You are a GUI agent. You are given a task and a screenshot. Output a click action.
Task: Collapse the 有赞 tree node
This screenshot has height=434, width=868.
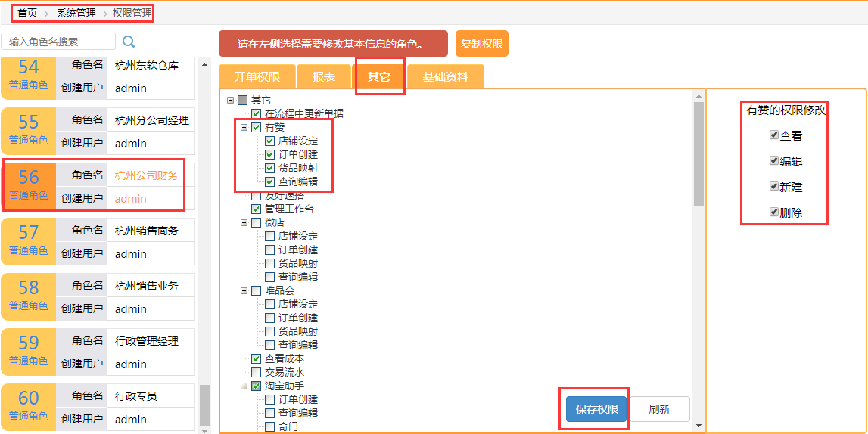(244, 127)
